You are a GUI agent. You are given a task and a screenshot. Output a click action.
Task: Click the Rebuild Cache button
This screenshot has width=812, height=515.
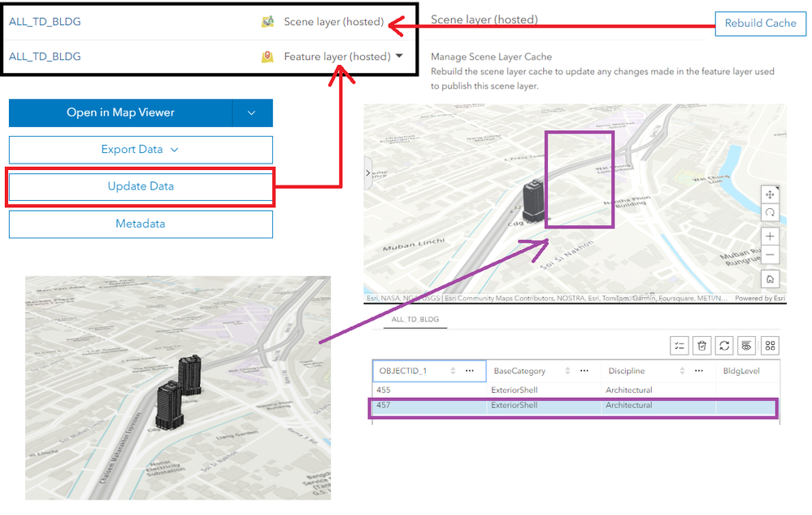point(760,24)
